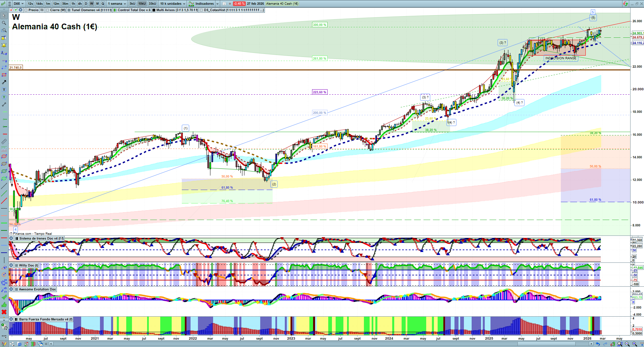Toggle the Precio checkbox
The height and width of the screenshot is (347, 644).
(26, 10)
